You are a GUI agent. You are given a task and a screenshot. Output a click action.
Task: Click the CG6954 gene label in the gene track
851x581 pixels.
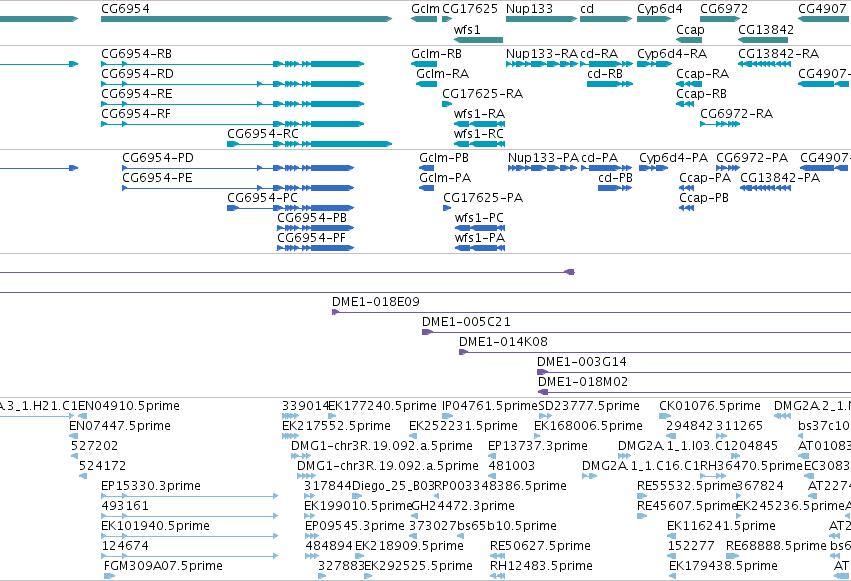point(125,9)
